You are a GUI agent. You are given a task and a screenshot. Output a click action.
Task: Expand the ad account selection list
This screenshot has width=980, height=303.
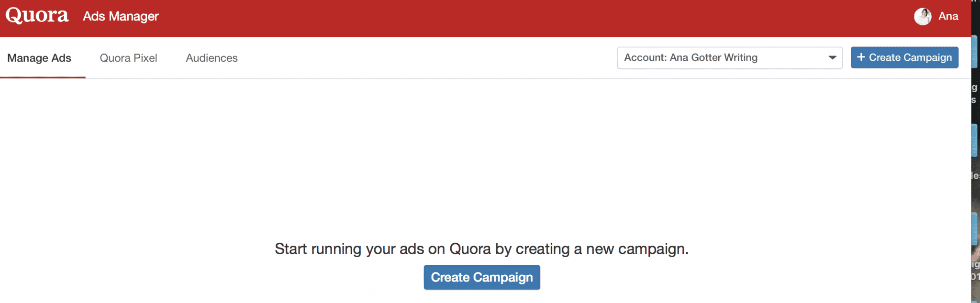pos(730,57)
